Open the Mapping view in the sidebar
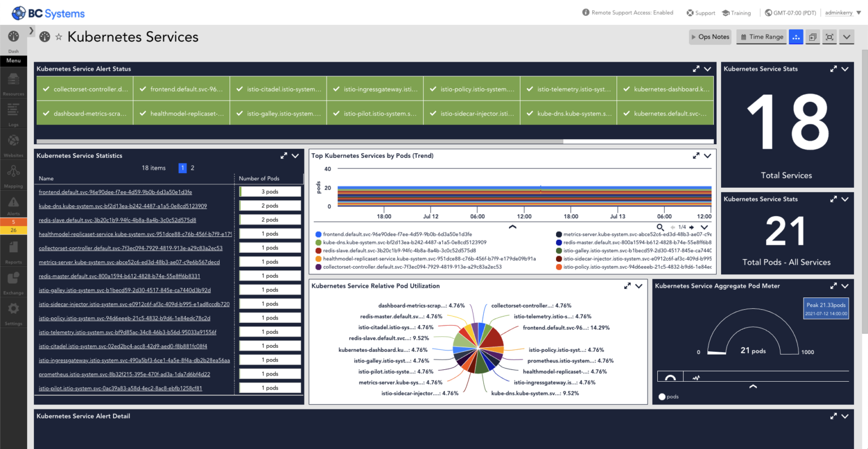 pos(13,172)
